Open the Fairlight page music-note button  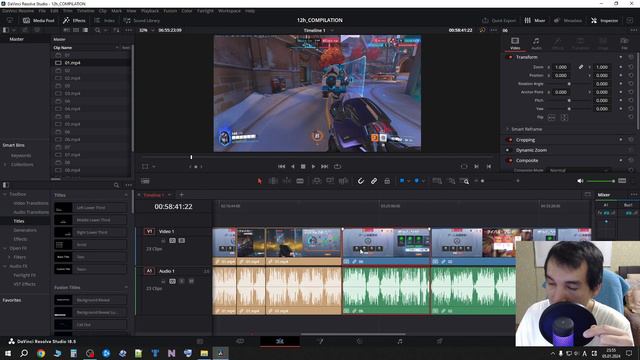(400, 341)
